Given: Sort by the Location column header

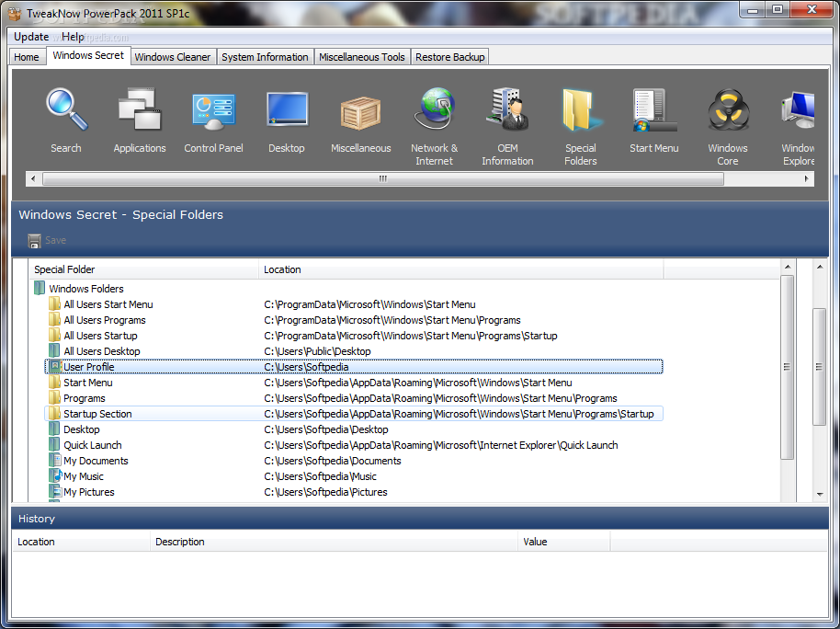Looking at the screenshot, I should pos(461,269).
